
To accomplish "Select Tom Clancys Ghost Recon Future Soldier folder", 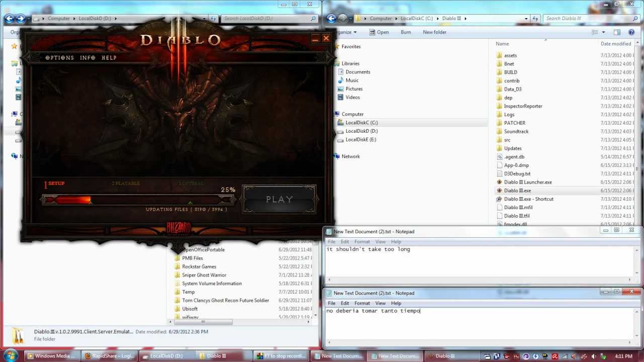I will pyautogui.click(x=225, y=301).
